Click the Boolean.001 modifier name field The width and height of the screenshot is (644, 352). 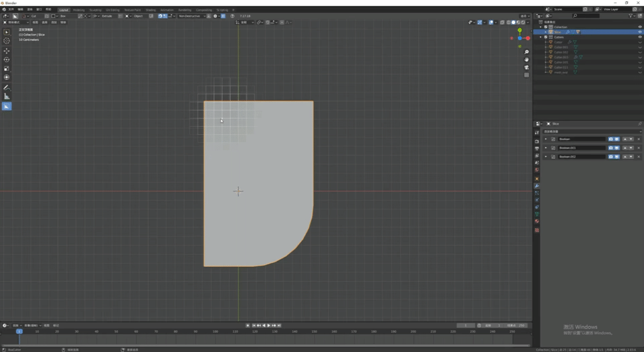coord(581,148)
